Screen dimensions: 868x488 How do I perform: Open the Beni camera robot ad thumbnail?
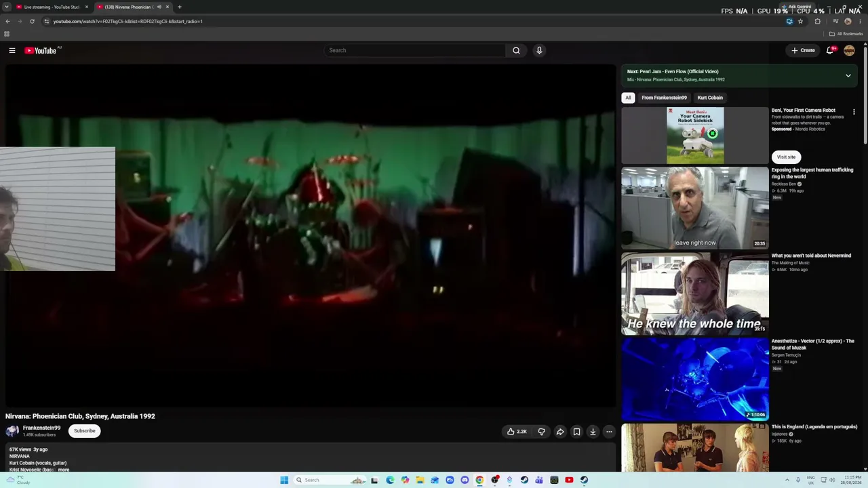coord(695,136)
